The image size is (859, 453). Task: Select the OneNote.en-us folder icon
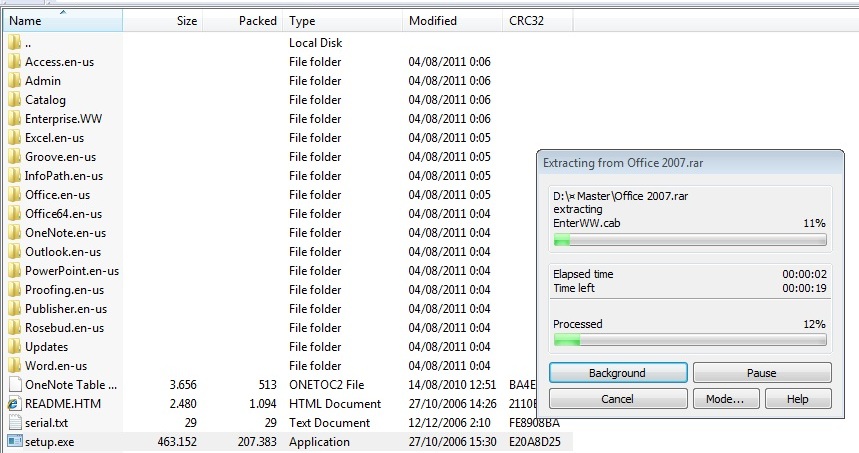tap(15, 233)
